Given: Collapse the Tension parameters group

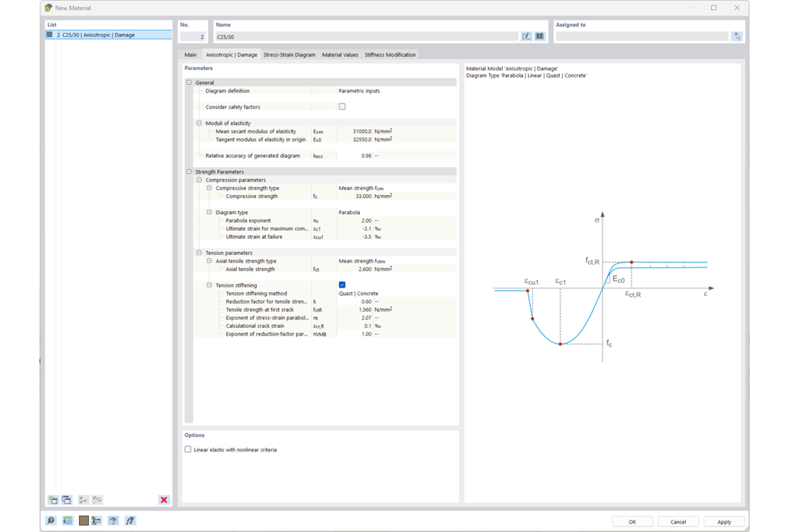Looking at the screenshot, I should point(199,253).
